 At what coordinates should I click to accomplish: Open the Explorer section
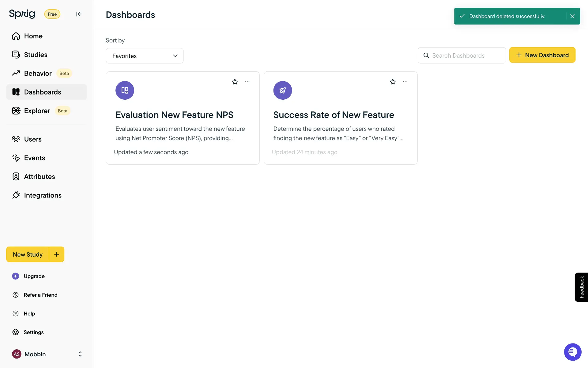click(x=37, y=111)
